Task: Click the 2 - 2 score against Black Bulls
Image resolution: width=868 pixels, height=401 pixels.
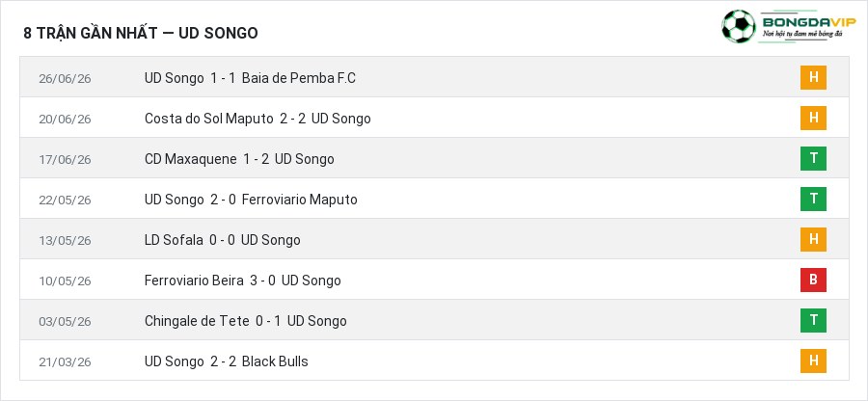Action: [x=223, y=361]
